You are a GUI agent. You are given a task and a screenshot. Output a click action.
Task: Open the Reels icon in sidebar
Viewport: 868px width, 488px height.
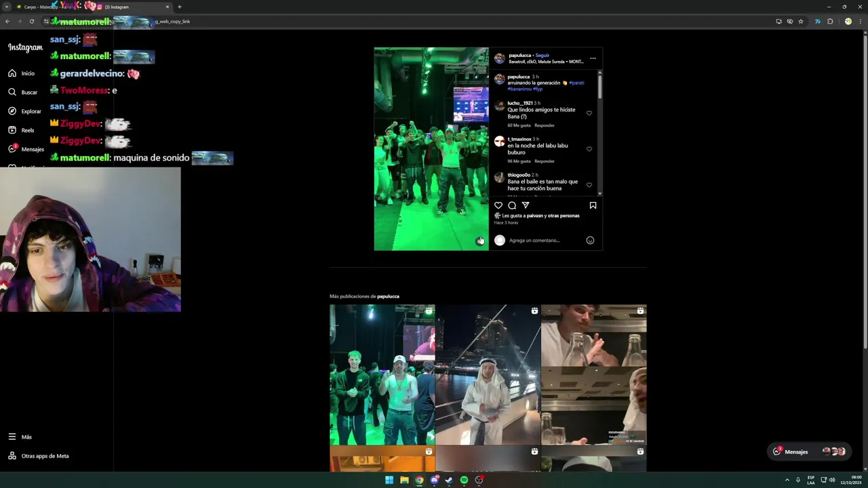[12, 130]
